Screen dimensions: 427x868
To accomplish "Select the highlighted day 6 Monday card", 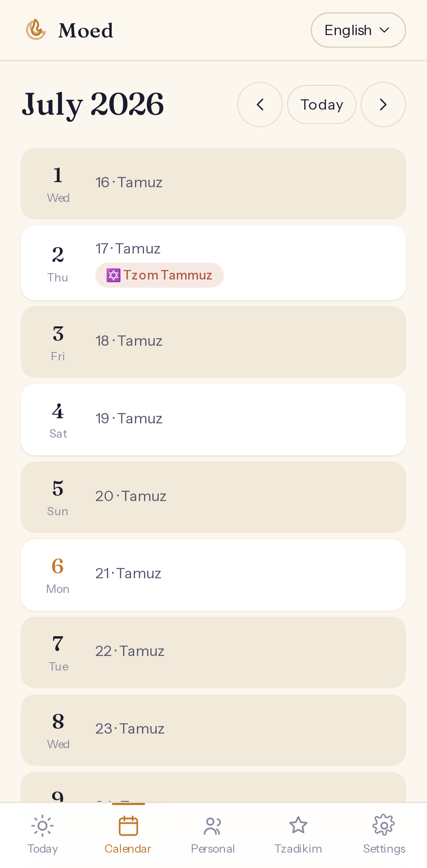I will (x=213, y=575).
